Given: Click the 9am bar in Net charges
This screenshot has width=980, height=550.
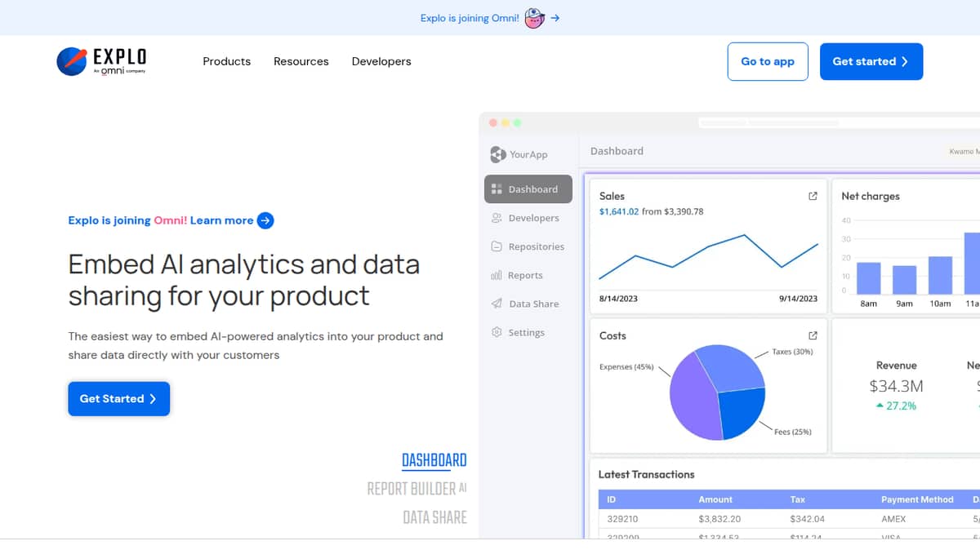Looking at the screenshot, I should [x=904, y=280].
